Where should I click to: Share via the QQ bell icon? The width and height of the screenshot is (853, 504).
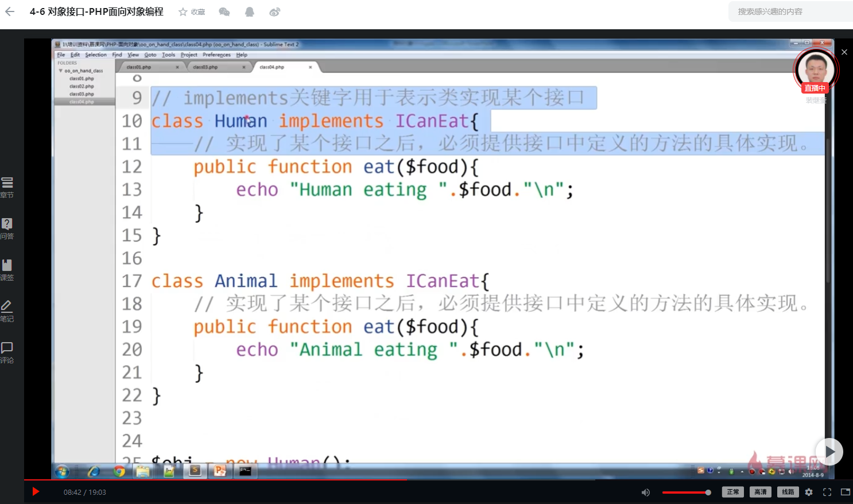point(250,11)
